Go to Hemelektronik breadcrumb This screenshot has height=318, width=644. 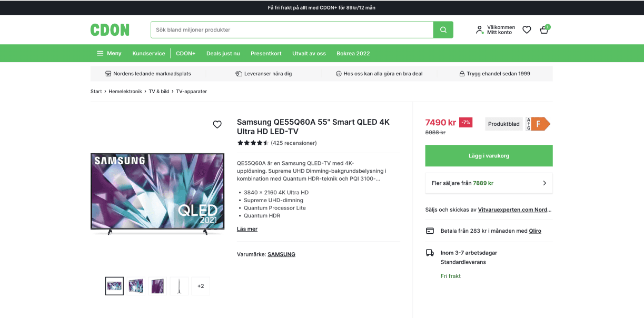point(125,92)
